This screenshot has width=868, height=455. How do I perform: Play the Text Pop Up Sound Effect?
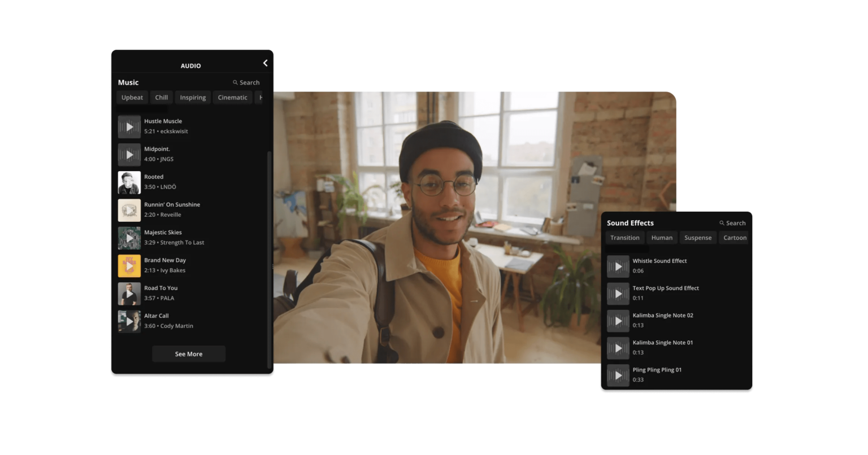(x=618, y=293)
